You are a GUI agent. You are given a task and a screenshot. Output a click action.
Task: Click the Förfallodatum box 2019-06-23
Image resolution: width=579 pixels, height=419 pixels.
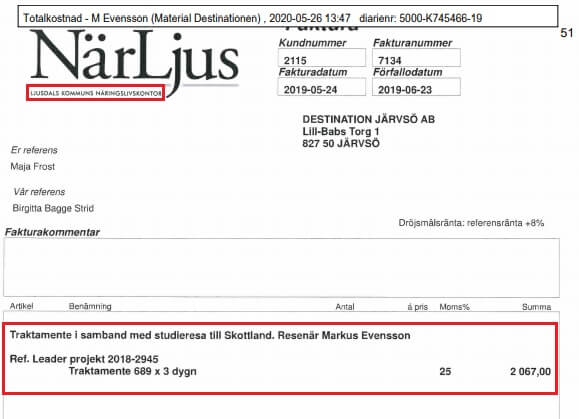(416, 87)
